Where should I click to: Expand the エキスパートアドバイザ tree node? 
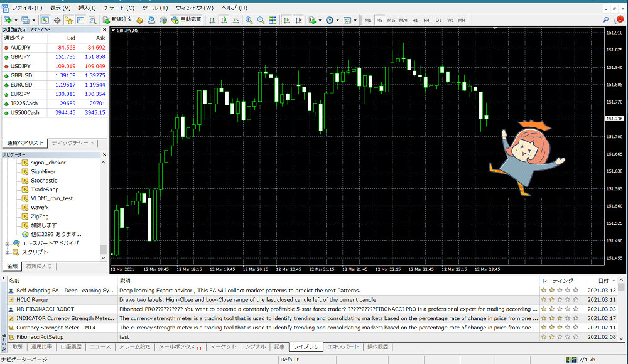pos(7,244)
